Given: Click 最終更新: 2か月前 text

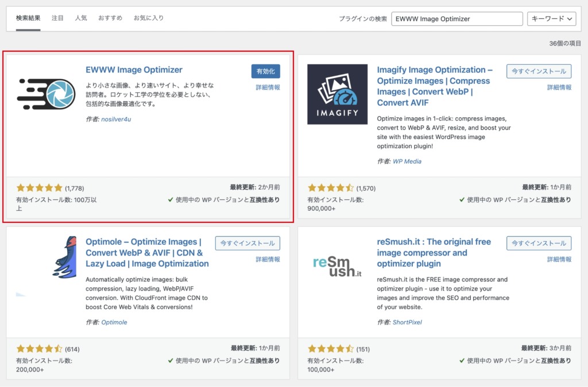Looking at the screenshot, I should click(x=254, y=187).
